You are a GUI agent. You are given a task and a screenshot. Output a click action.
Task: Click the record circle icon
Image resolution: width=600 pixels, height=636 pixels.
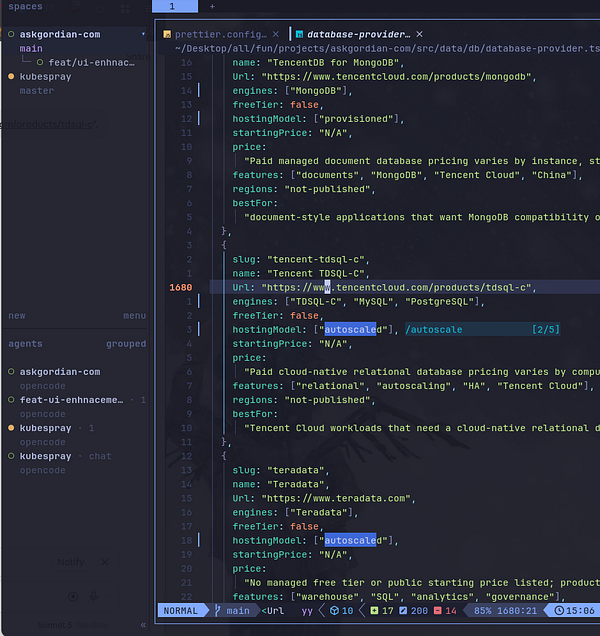pyautogui.click(x=73, y=597)
